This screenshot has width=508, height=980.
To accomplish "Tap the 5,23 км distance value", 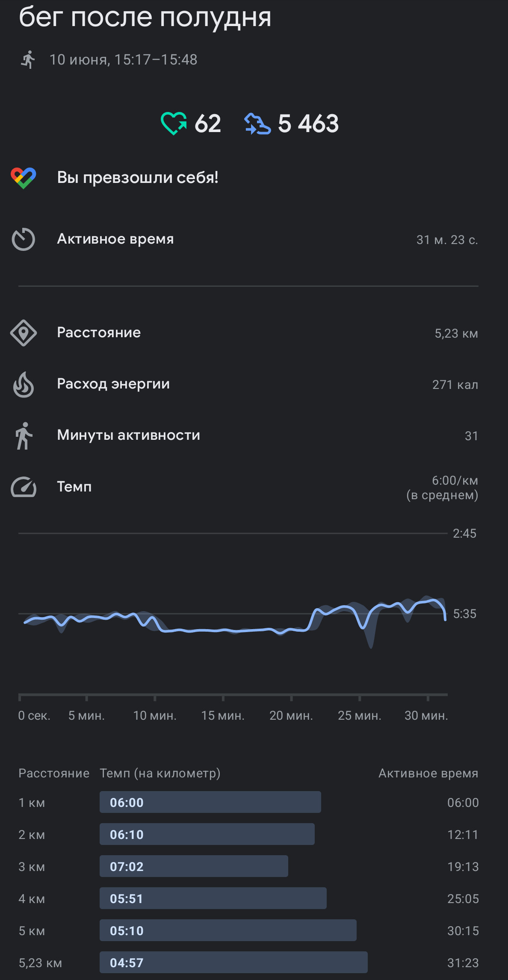I will [x=456, y=333].
